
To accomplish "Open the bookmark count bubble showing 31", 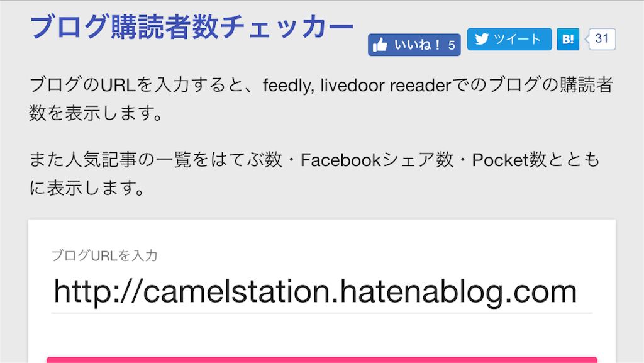I will 601,39.
